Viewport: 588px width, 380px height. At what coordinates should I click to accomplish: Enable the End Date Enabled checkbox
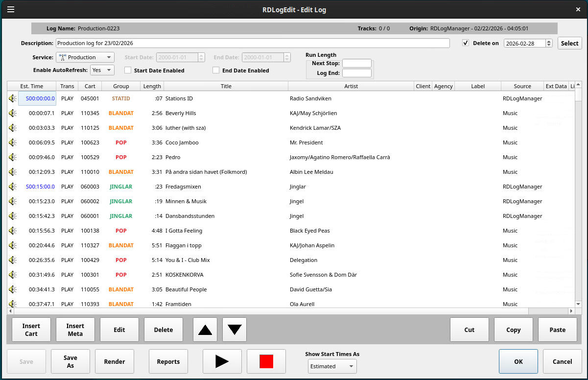point(216,70)
